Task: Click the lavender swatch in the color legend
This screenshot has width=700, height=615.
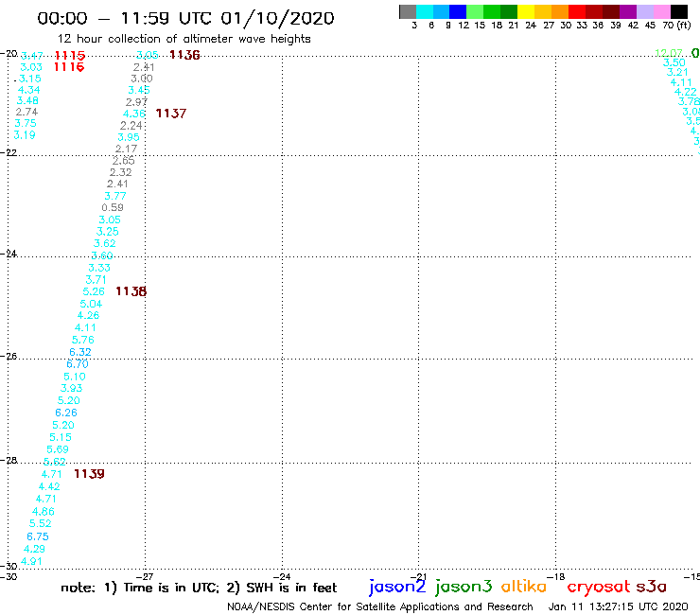Action: [644, 11]
